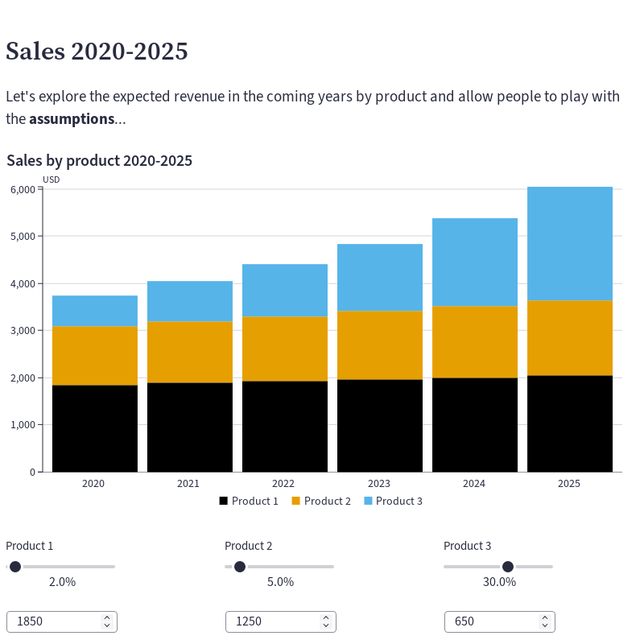Decrement the Product 3 value stepper
Image resolution: width=644 pixels, height=644 pixels.
coord(544,626)
